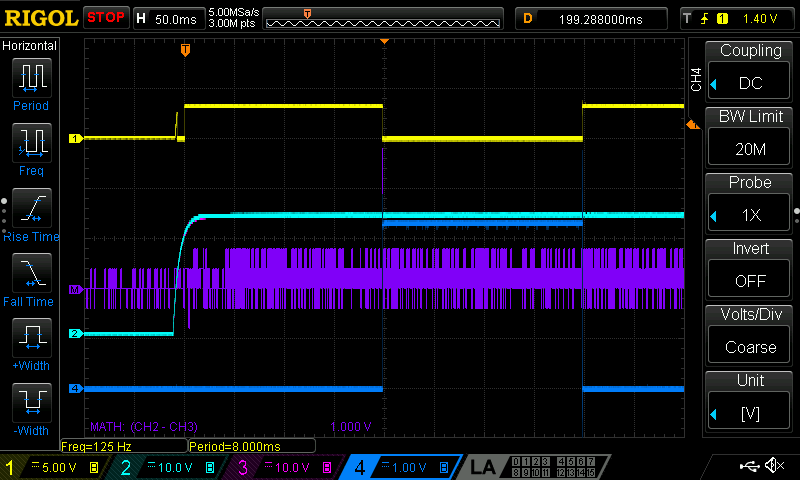Select the Freq measurement icon
The width and height of the screenshot is (800, 480).
tap(32, 143)
